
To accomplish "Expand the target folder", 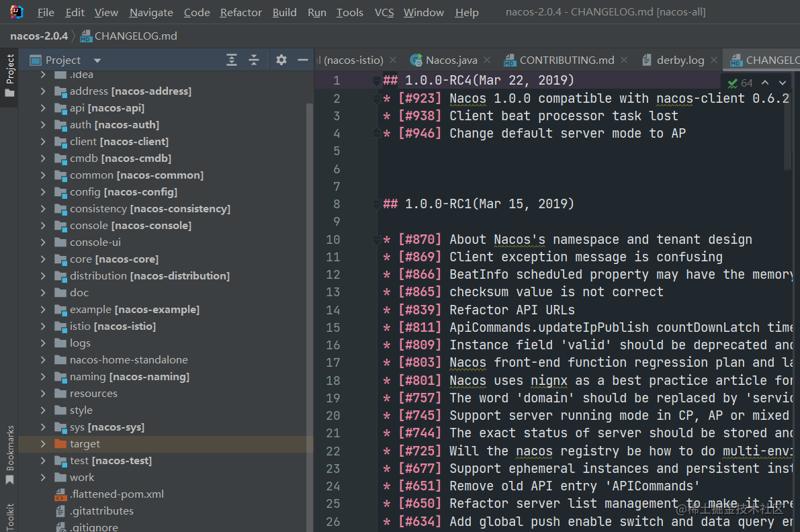I will (x=44, y=444).
